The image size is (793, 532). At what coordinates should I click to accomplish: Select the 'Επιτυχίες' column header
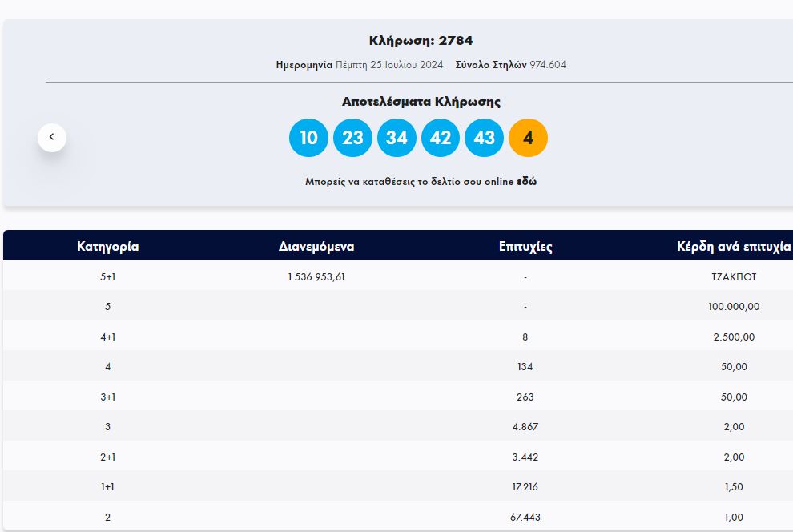click(525, 247)
